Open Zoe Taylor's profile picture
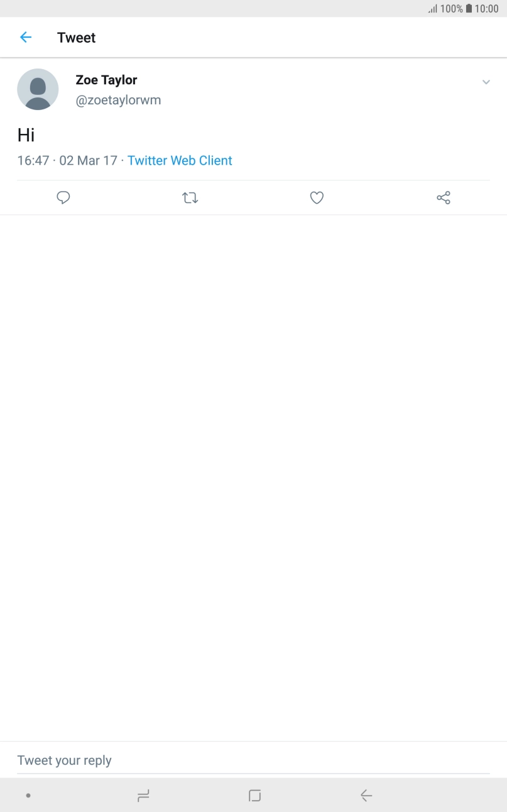The image size is (507, 812). (38, 89)
